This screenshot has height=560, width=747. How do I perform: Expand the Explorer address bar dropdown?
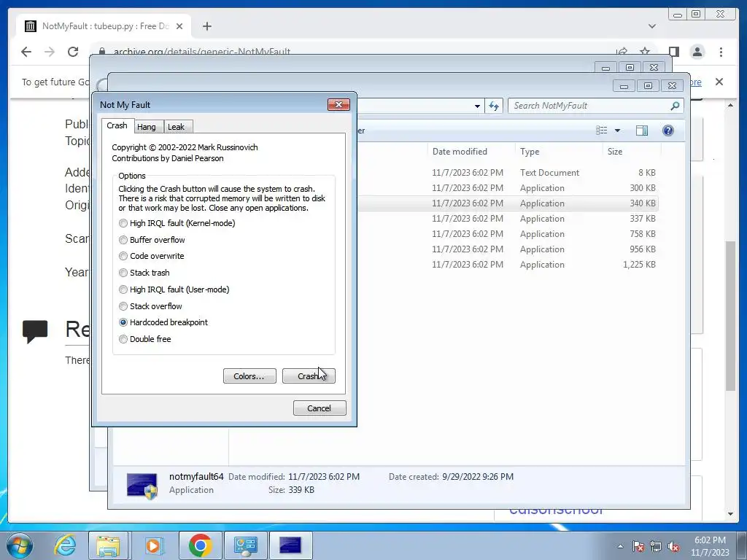(477, 106)
